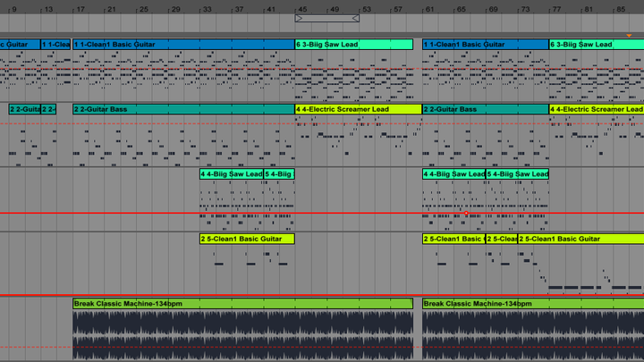Click bar 17 on the timeline ruler
This screenshot has width=644, height=362.
tap(80, 8)
